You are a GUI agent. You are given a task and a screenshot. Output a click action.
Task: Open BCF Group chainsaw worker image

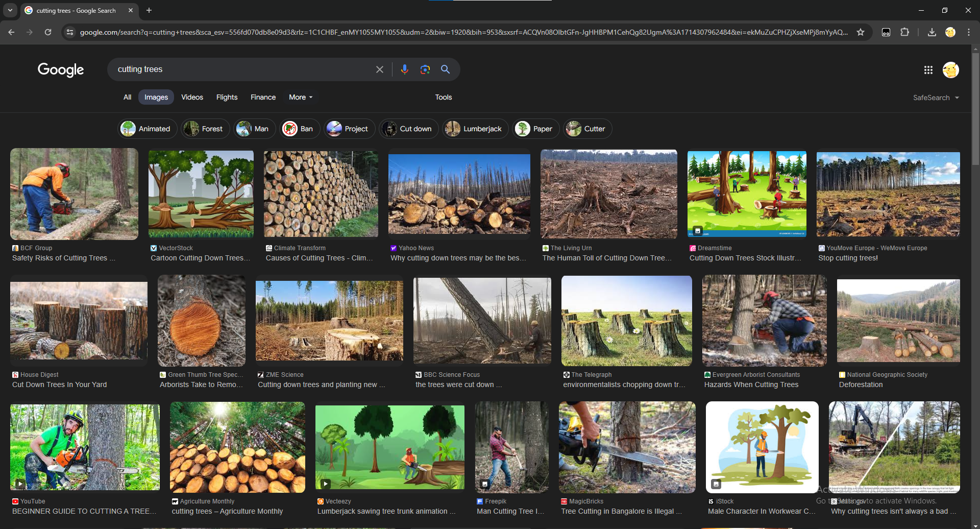(74, 194)
